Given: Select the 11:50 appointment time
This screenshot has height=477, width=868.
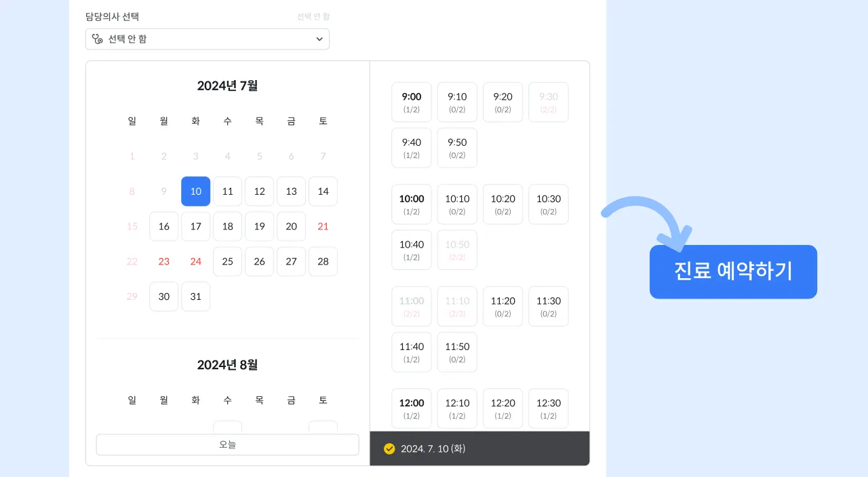Looking at the screenshot, I should coord(457,351).
